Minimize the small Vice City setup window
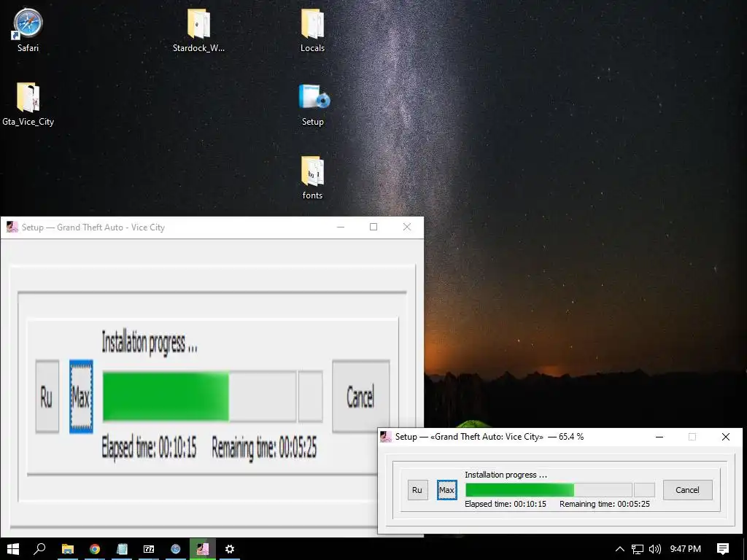 659,437
